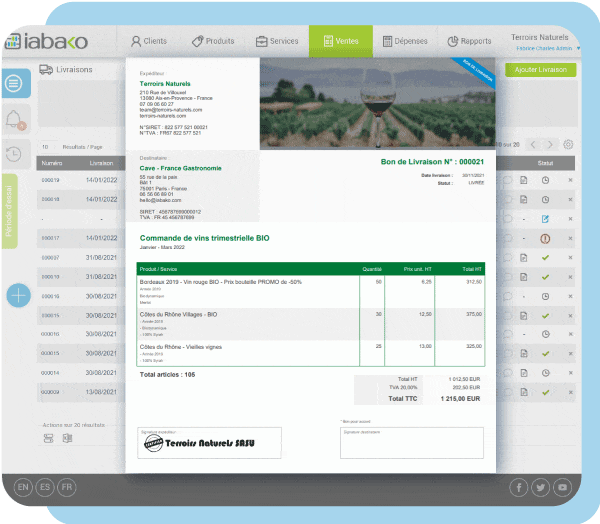Click the vineyard banner image
This screenshot has width=600, height=524.
(x=377, y=103)
